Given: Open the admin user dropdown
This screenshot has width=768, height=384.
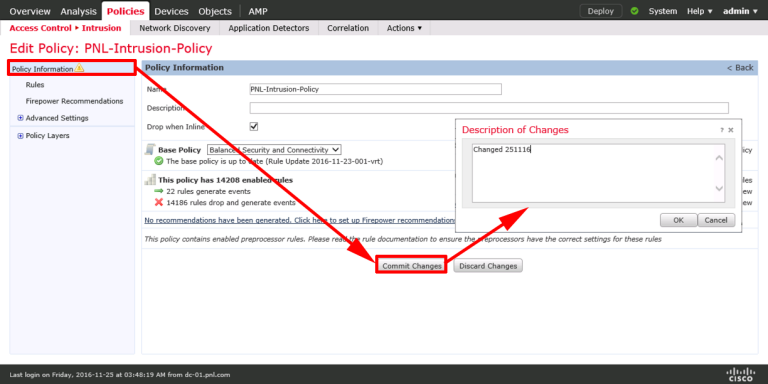Looking at the screenshot, I should (x=740, y=11).
